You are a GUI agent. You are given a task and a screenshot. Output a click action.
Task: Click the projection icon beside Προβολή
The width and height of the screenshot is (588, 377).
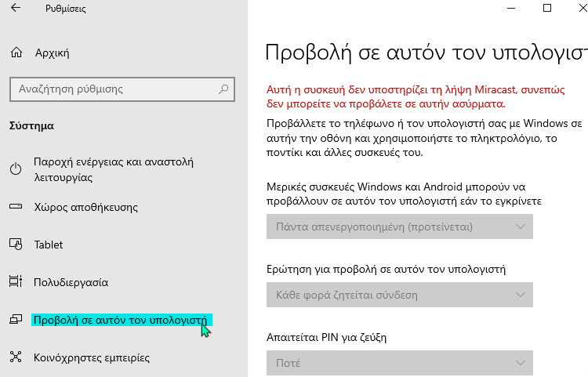[16, 319]
